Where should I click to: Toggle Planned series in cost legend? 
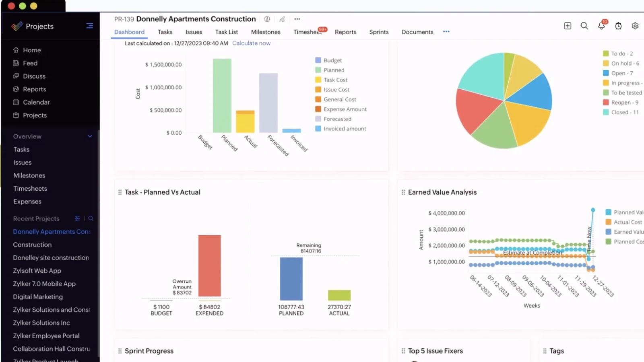[330, 70]
